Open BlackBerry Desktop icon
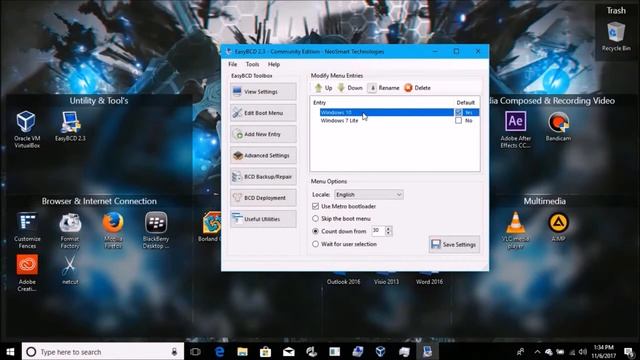 pyautogui.click(x=156, y=230)
